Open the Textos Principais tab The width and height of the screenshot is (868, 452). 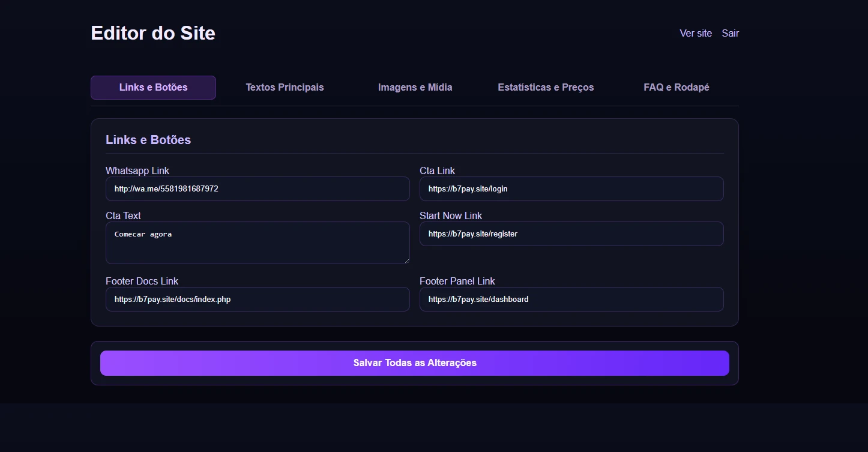click(285, 88)
